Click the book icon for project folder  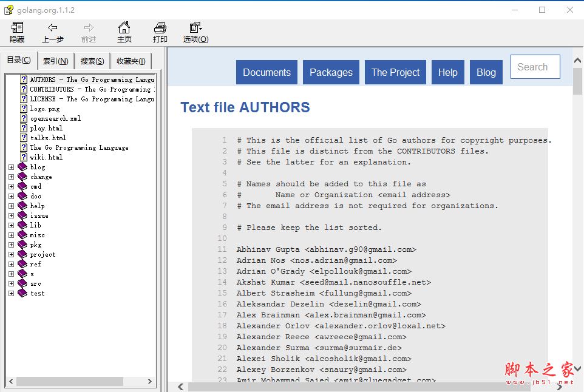(x=22, y=254)
